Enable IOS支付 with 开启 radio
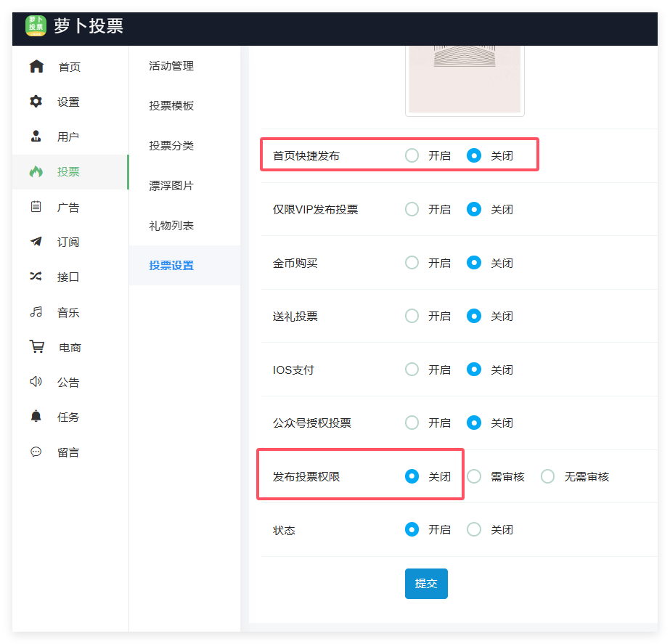Screen dimensions: 670x644 412,370
